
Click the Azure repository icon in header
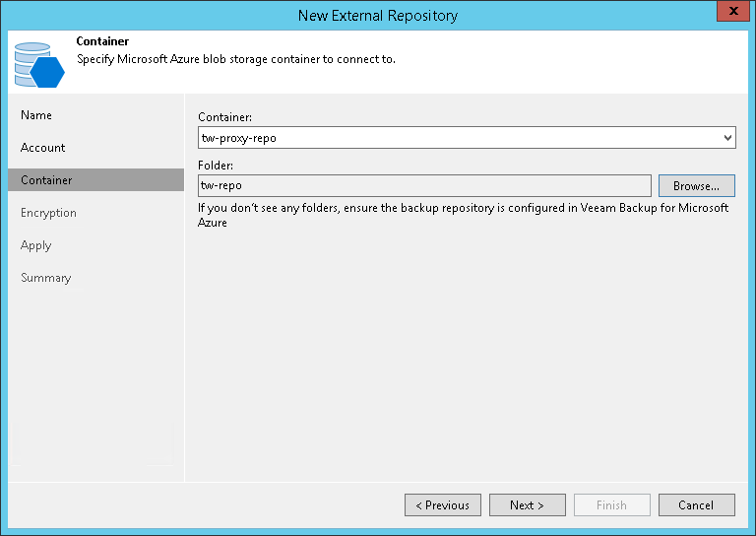pyautogui.click(x=38, y=63)
